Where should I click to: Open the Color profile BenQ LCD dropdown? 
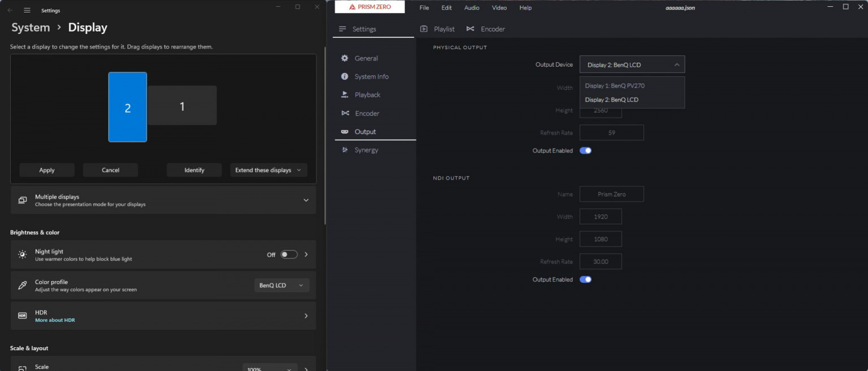tap(281, 286)
